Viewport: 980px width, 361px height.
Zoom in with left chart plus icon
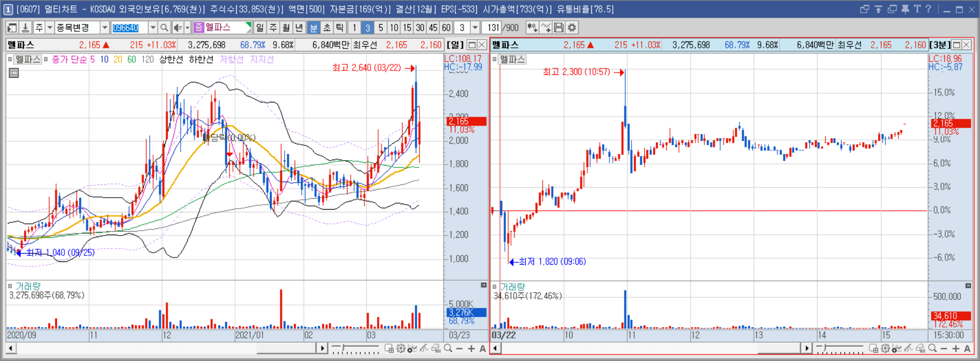[471, 348]
